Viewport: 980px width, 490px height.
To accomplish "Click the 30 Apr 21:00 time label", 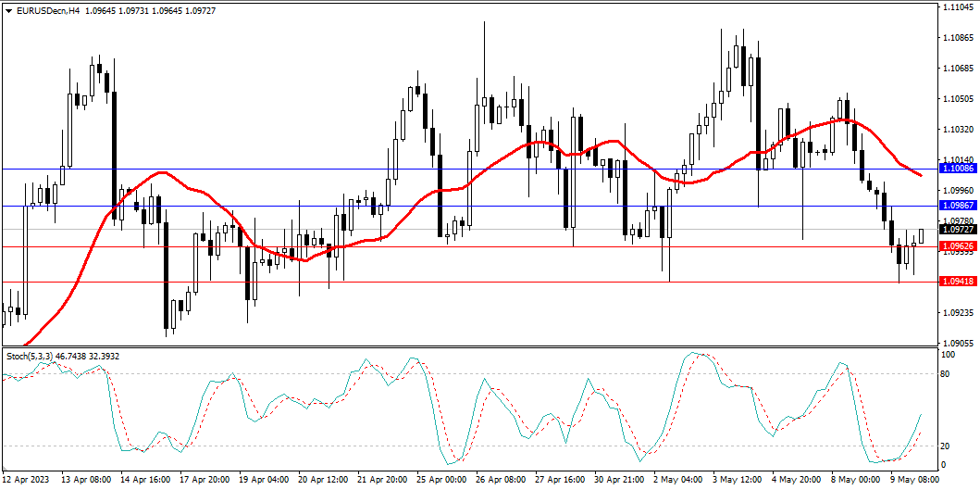I will click(620, 480).
